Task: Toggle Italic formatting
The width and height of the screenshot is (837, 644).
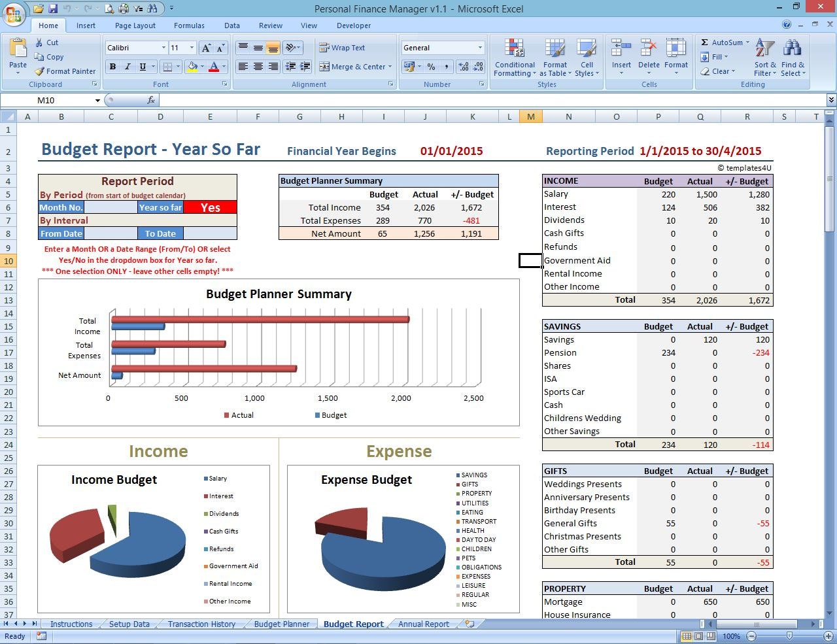Action: [x=128, y=67]
